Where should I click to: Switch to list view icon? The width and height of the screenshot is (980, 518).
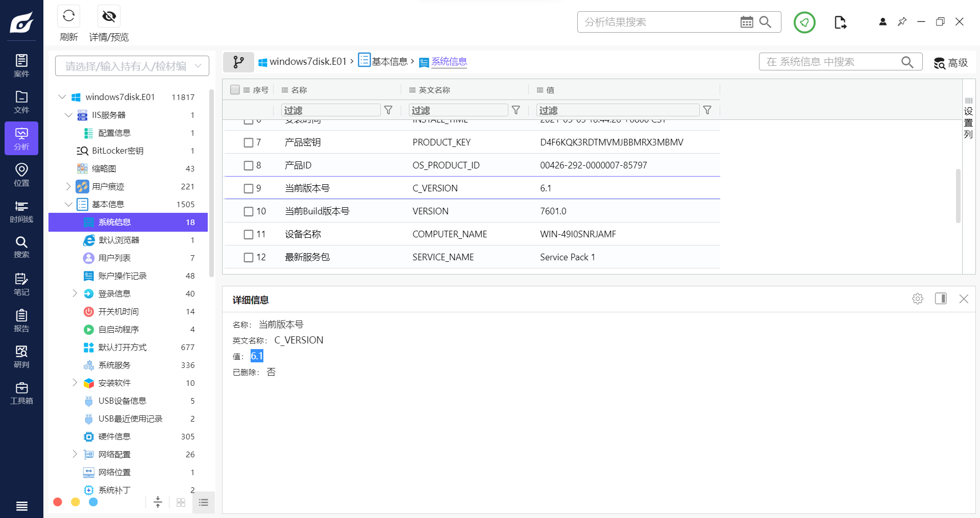coord(204,503)
